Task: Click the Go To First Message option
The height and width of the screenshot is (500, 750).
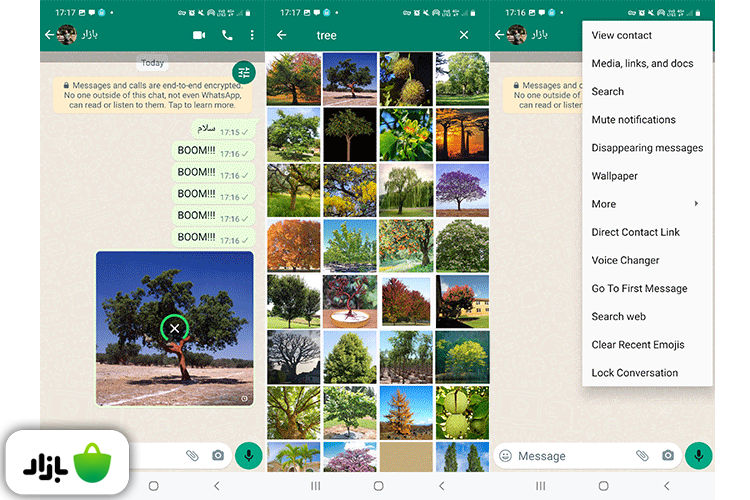Action: (639, 288)
